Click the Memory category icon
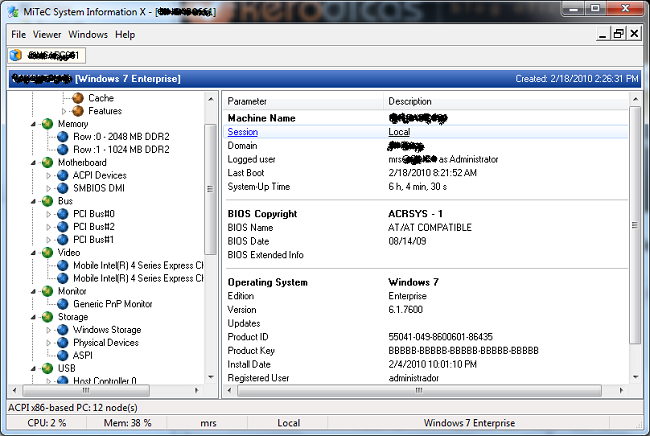This screenshot has width=650, height=436. coord(48,124)
